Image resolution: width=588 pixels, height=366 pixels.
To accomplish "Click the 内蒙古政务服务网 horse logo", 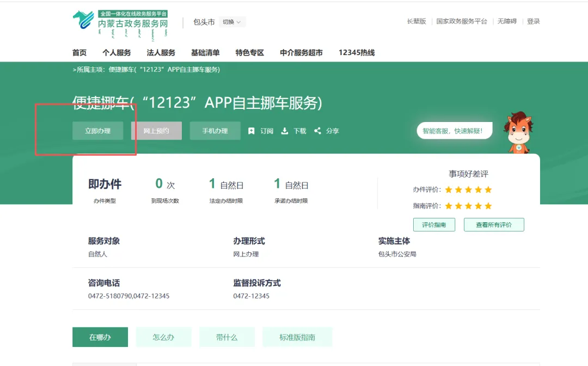I will 83,20.
